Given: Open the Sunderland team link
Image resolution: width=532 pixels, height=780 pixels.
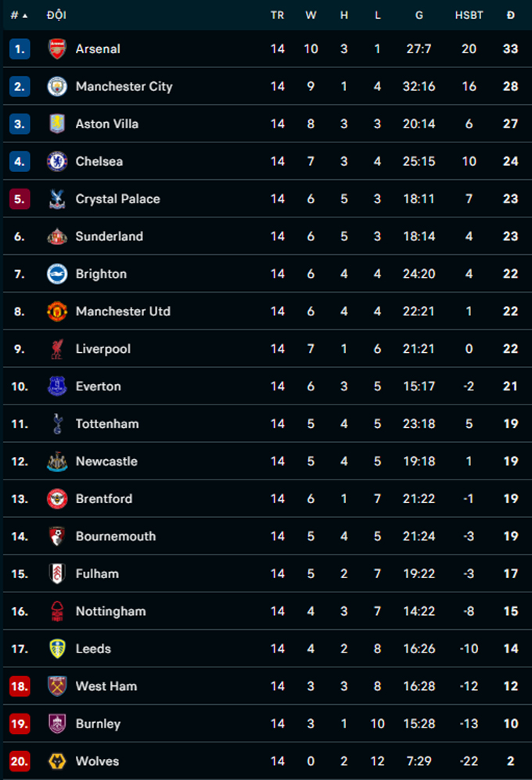Looking at the screenshot, I should click(109, 236).
